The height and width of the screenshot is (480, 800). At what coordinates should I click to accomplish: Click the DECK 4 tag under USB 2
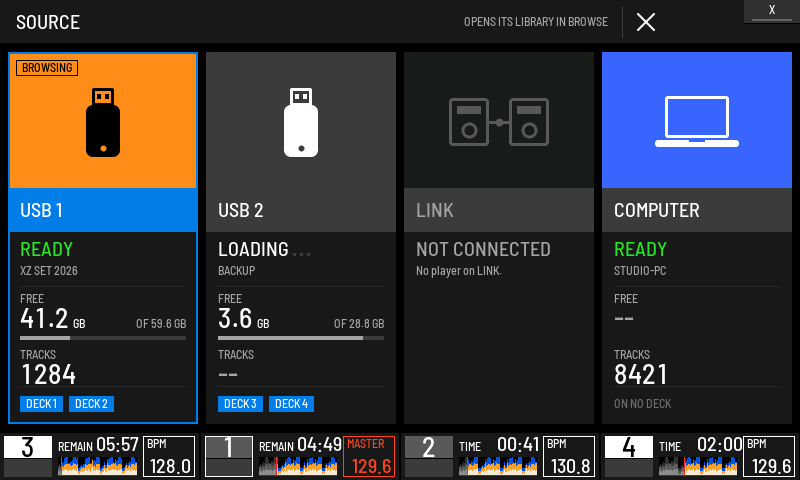tap(291, 404)
